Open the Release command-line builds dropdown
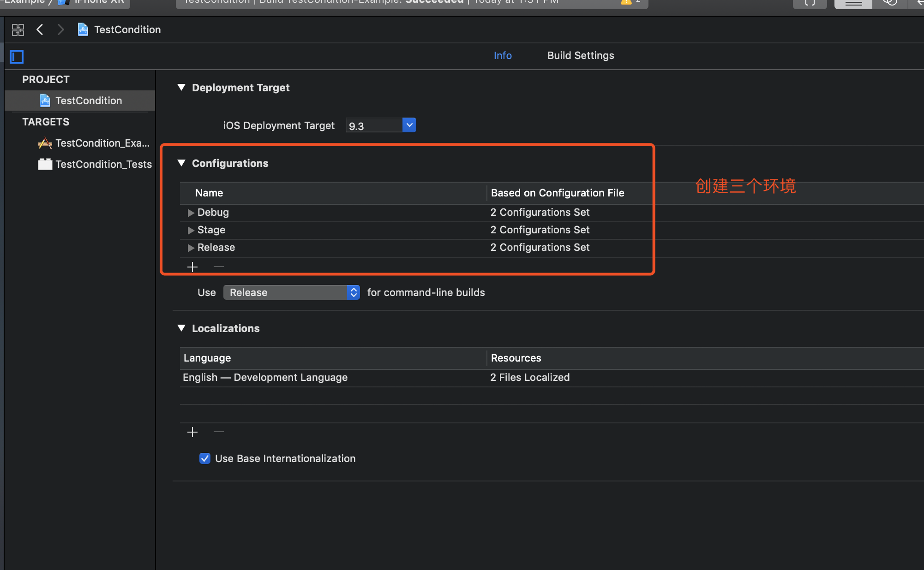The width and height of the screenshot is (924, 570). click(292, 292)
